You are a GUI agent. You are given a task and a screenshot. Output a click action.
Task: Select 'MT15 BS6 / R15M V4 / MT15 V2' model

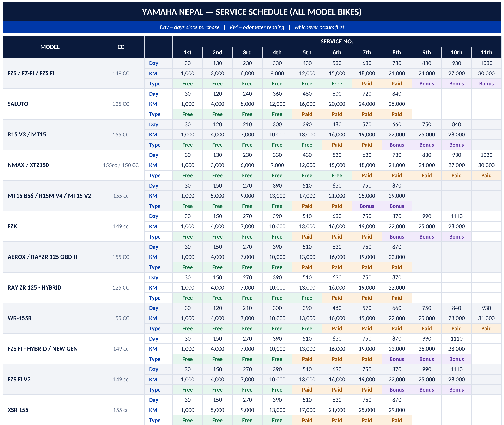[x=49, y=196]
